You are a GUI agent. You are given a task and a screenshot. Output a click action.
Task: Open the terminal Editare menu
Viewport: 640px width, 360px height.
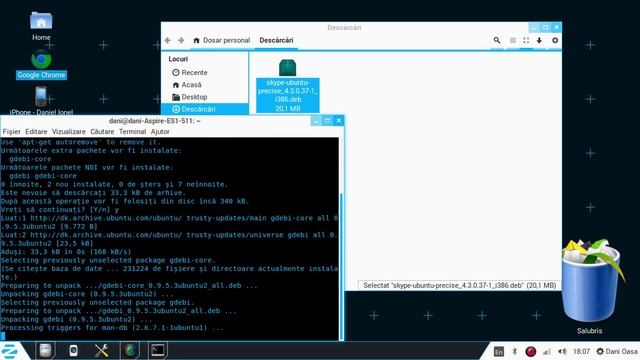coord(36,131)
